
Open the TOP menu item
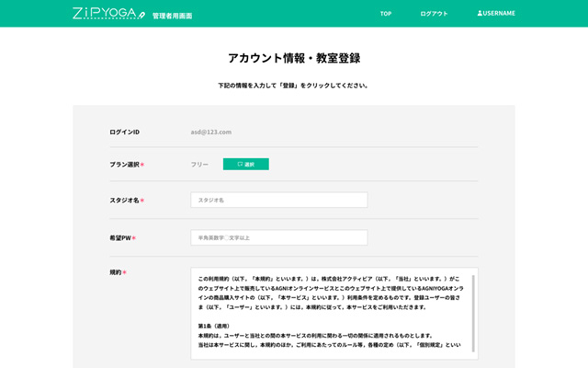[x=386, y=14]
